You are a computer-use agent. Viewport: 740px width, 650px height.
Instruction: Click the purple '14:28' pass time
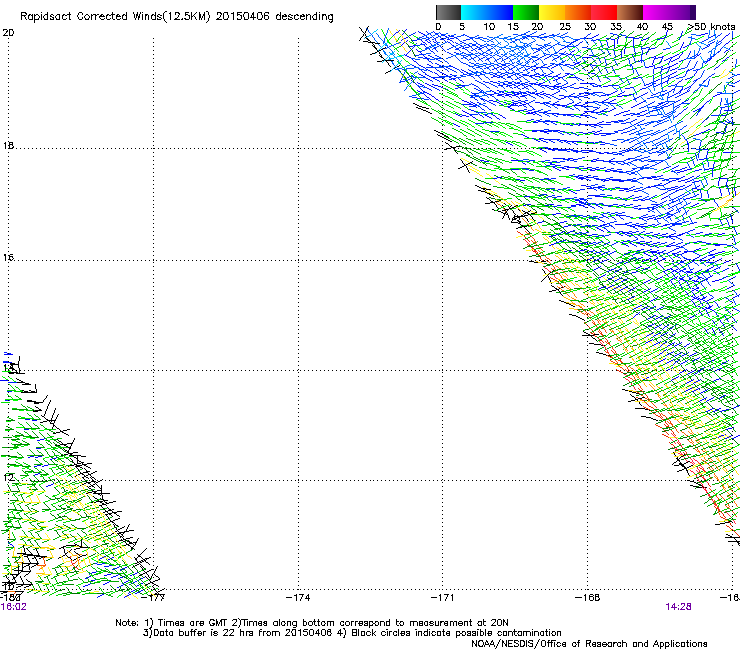coord(679,607)
